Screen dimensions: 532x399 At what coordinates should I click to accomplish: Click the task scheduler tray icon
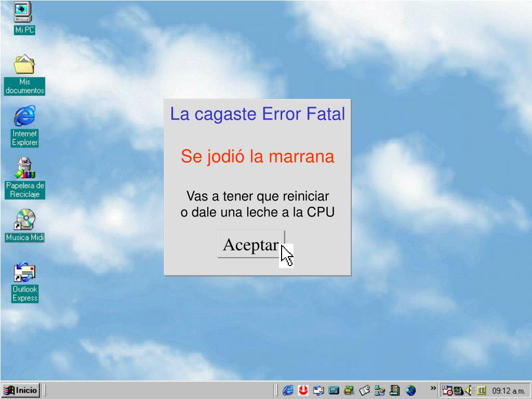point(447,391)
